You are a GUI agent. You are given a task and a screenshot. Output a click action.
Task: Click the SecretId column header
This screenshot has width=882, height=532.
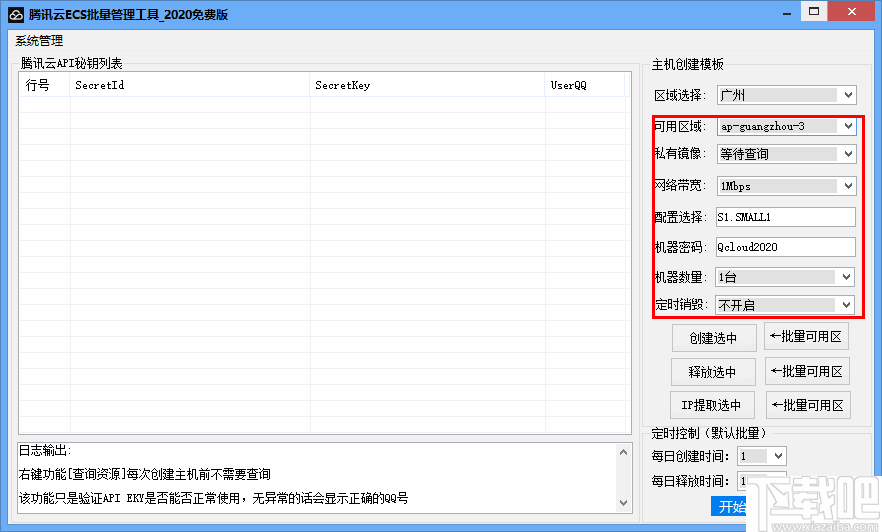[190, 85]
